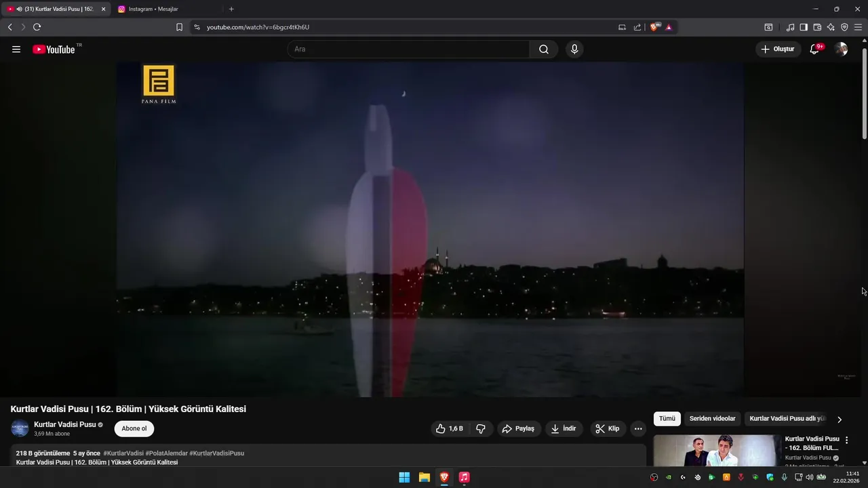Open the channel avatar beside Abone ol
This screenshot has width=868, height=488.
point(20,428)
